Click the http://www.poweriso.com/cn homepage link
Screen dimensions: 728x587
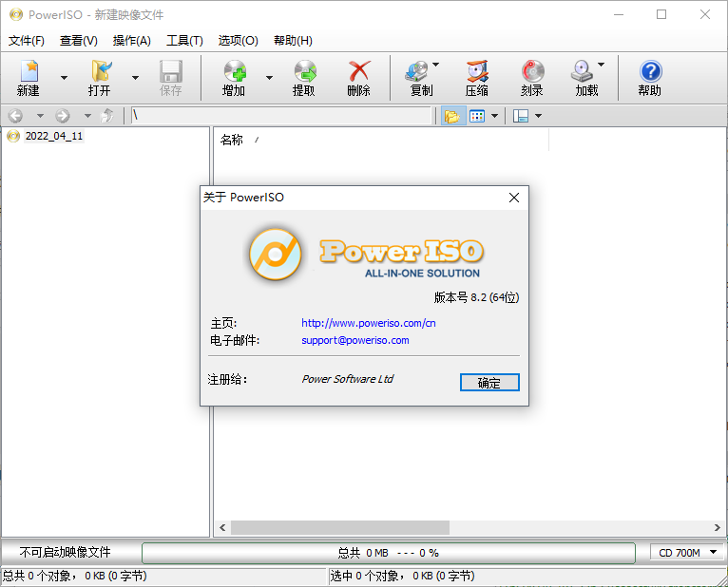click(368, 323)
